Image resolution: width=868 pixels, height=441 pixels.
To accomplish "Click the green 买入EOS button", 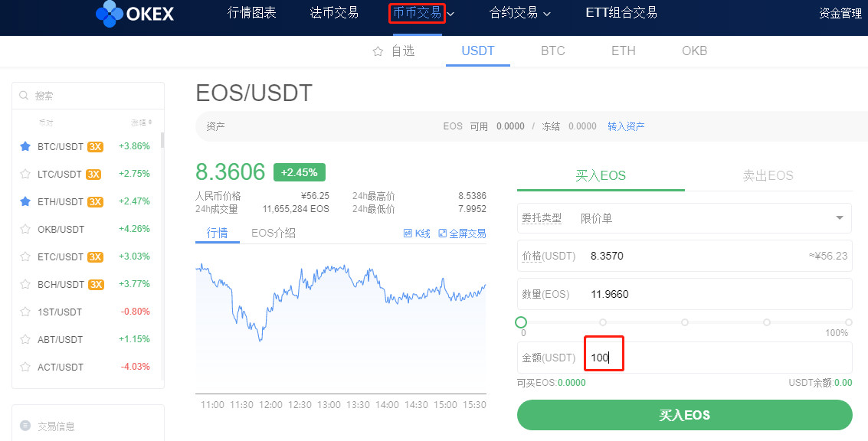I will tap(684, 415).
